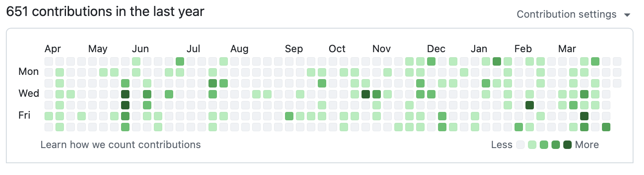The height and width of the screenshot is (175, 644).
Task: Click the Mon weekday label
Action: [x=29, y=72]
